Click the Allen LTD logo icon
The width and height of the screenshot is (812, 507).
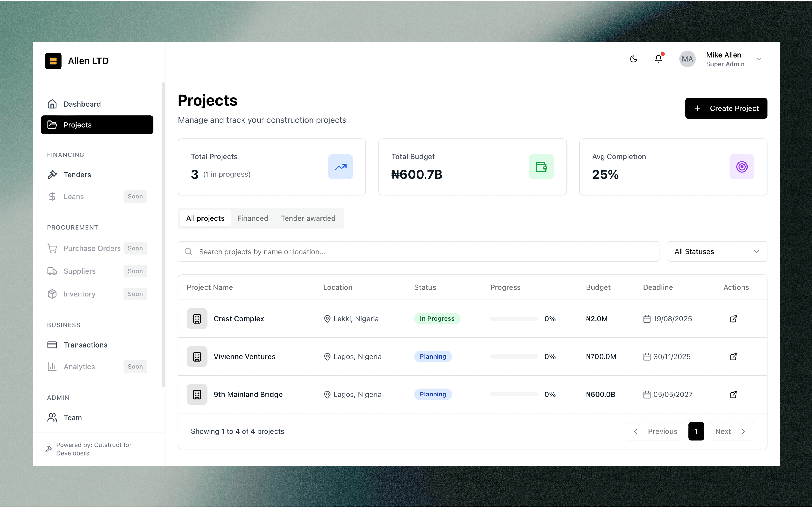coord(53,61)
